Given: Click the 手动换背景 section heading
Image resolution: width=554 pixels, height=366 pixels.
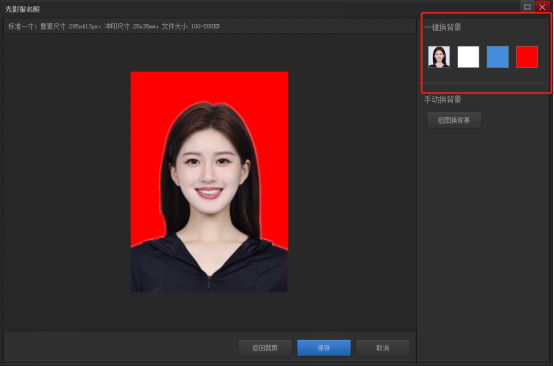Looking at the screenshot, I should [x=443, y=100].
